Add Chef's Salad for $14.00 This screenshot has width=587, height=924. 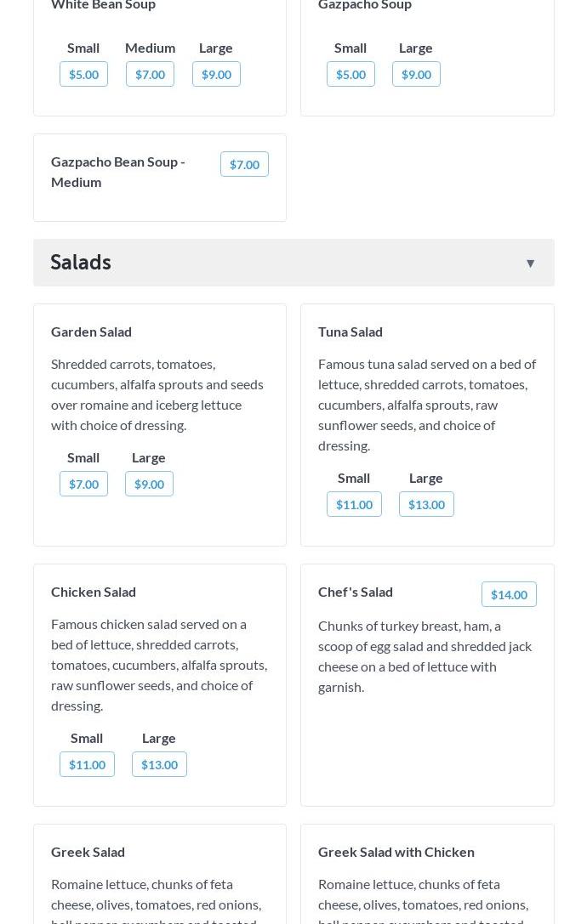509,595
